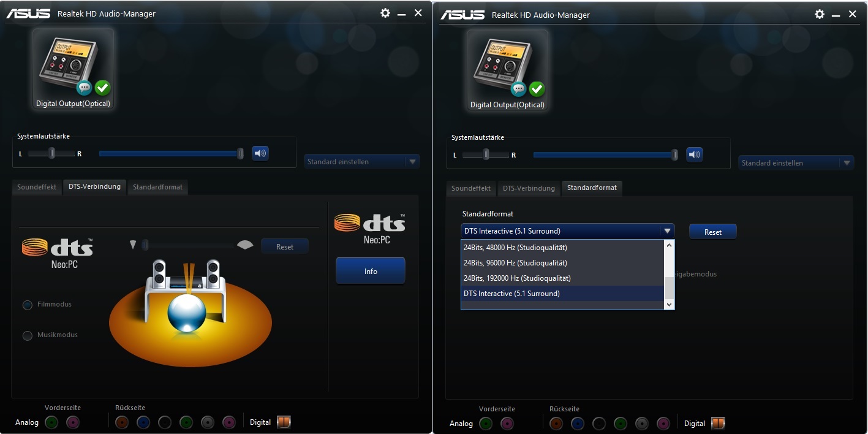This screenshot has width=868, height=434.
Task: Pick DTS Interactive (5.1 Surround) list entry
Action: 562,294
